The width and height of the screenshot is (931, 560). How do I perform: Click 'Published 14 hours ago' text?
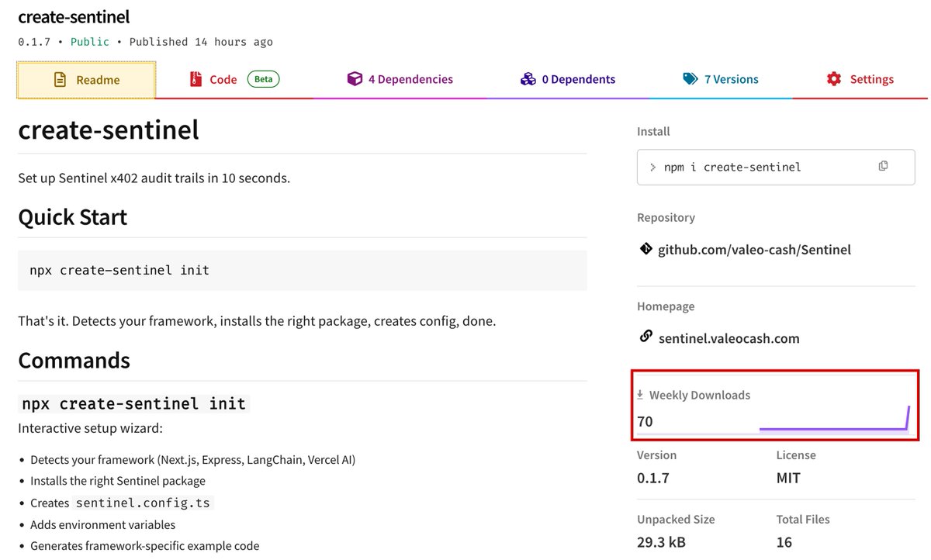pyautogui.click(x=201, y=42)
